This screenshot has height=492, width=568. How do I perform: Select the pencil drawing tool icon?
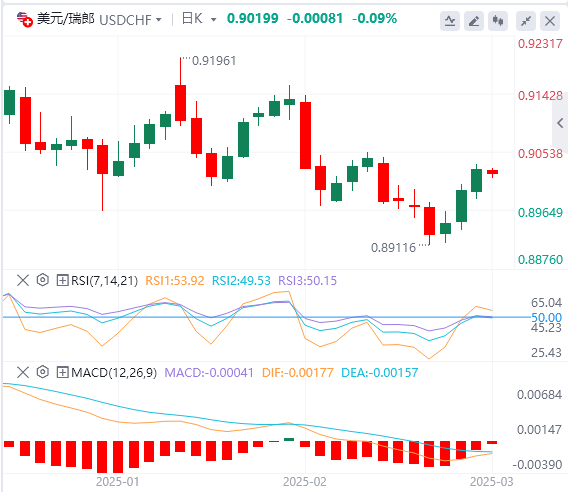coord(474,21)
